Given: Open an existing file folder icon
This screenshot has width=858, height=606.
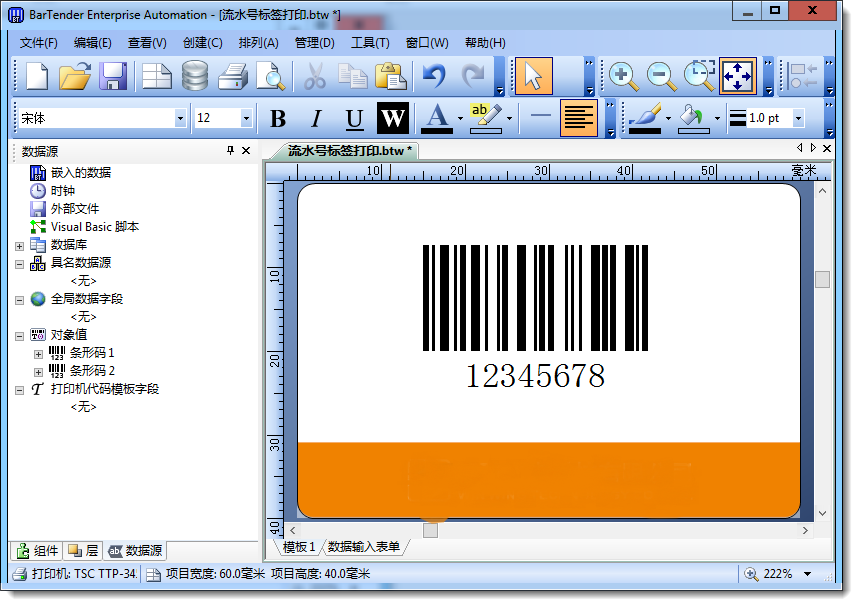Looking at the screenshot, I should (74, 76).
